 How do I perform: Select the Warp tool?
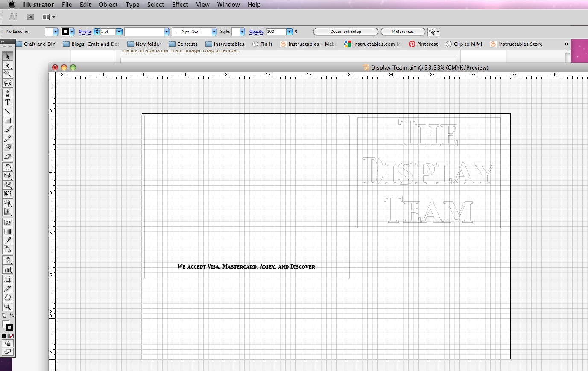pyautogui.click(x=7, y=185)
